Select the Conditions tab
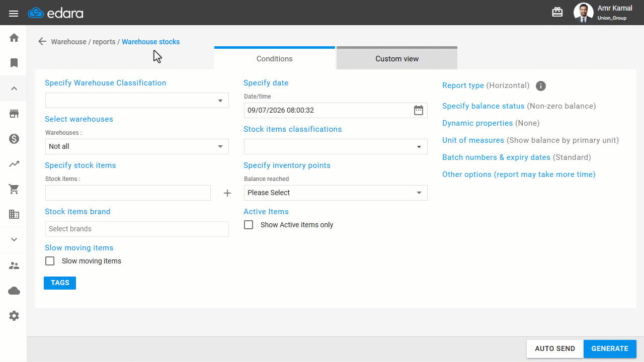Image resolution: width=644 pixels, height=362 pixels. pos(275,58)
